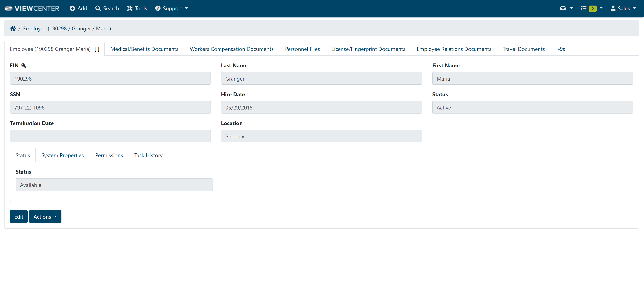Image resolution: width=644 pixels, height=305 pixels.
Task: Select the System Properties sub-tab
Action: [x=62, y=155]
